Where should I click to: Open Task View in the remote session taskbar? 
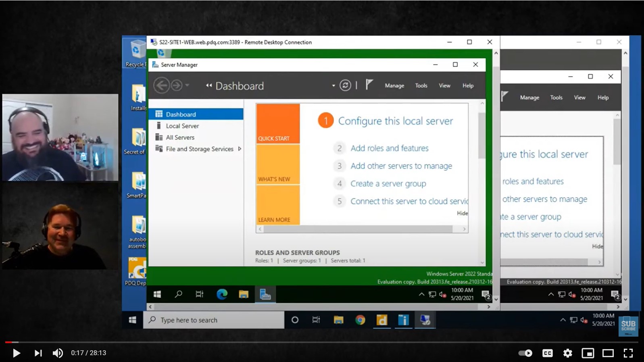click(x=200, y=294)
